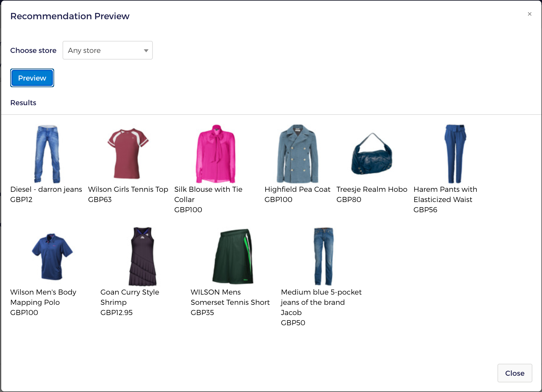Click the 'Treesje Realm Hobo' product name
542x392 pixels.
tap(372, 189)
